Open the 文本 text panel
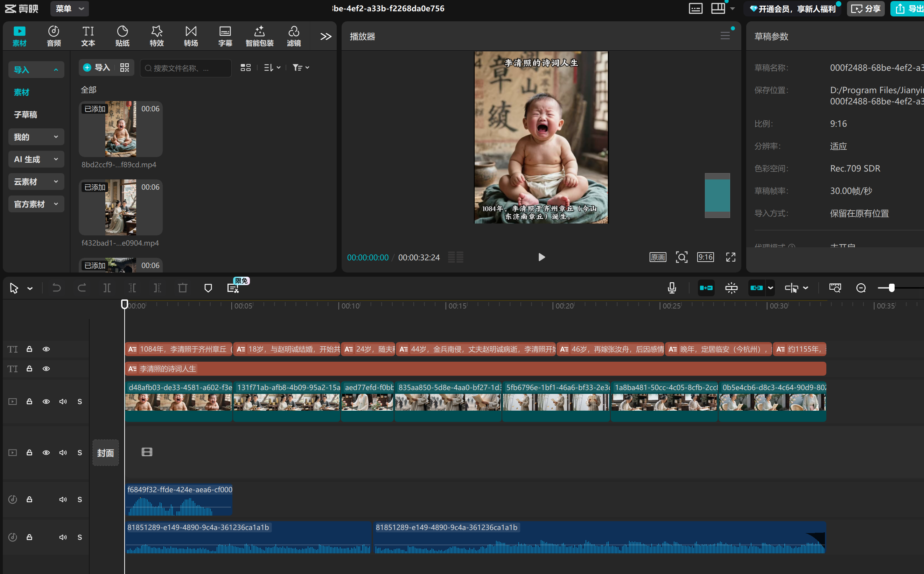 click(x=88, y=36)
